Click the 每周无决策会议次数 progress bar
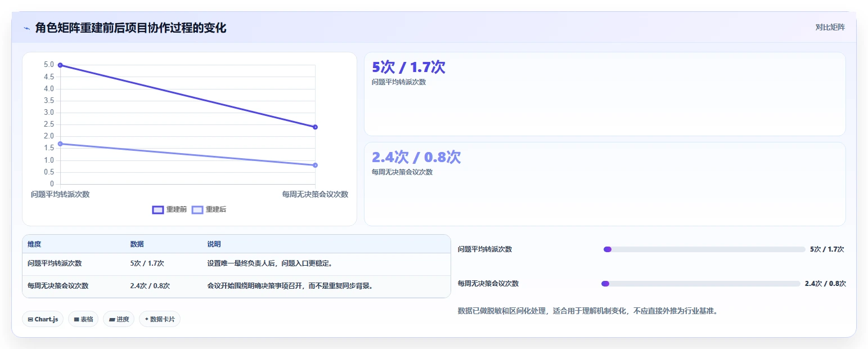The width and height of the screenshot is (868, 349). [x=700, y=284]
